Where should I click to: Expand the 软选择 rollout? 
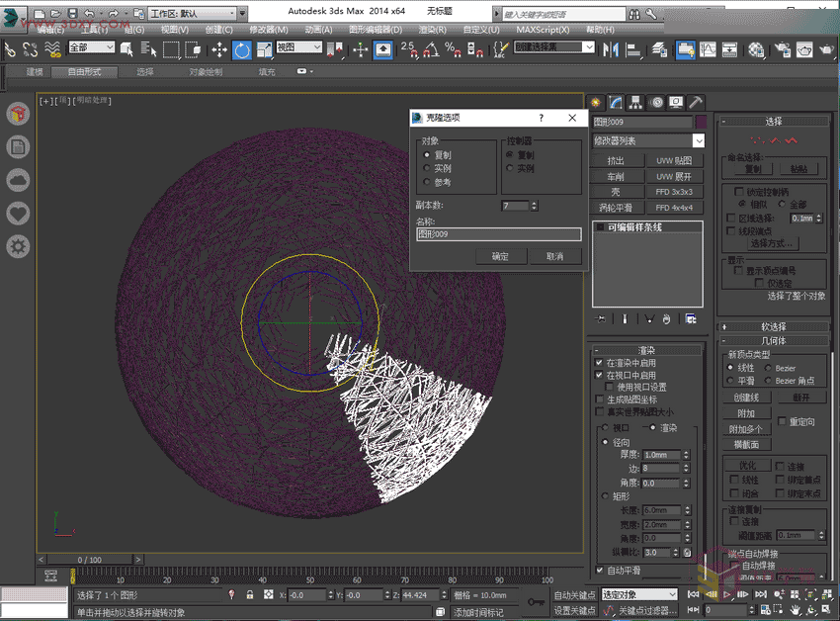click(x=773, y=326)
